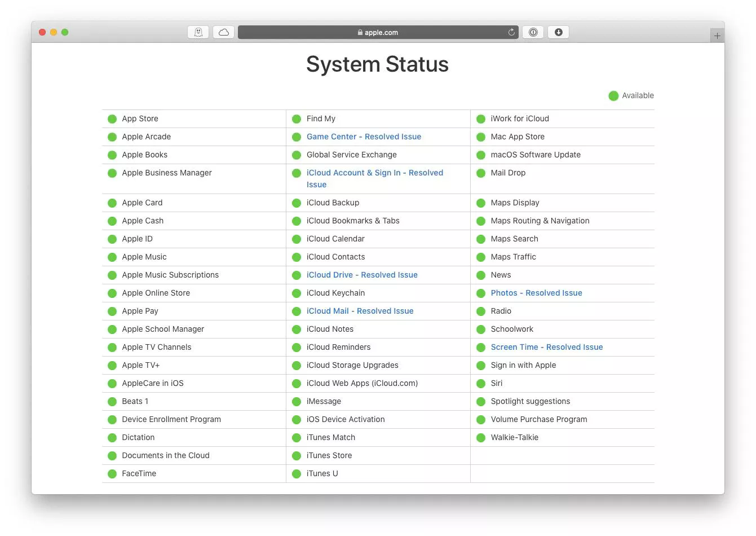The width and height of the screenshot is (756, 536).
Task: Reload the page with the refresh arrow
Action: coord(511,32)
